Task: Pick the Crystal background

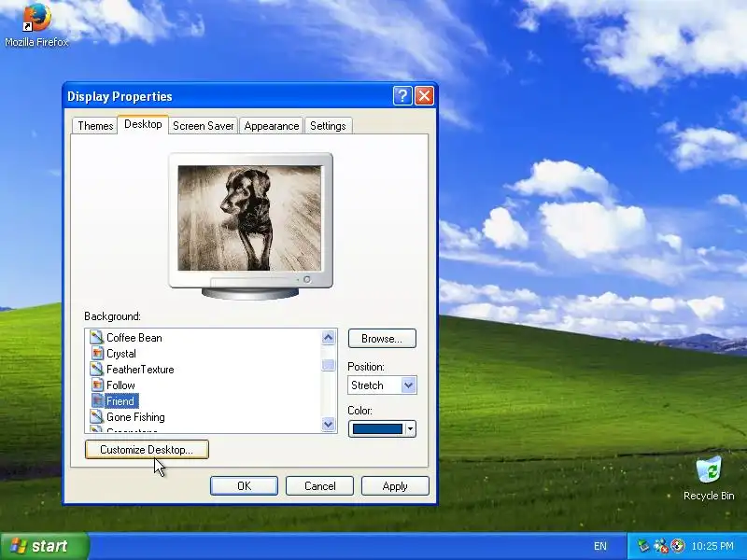Action: pyautogui.click(x=121, y=354)
